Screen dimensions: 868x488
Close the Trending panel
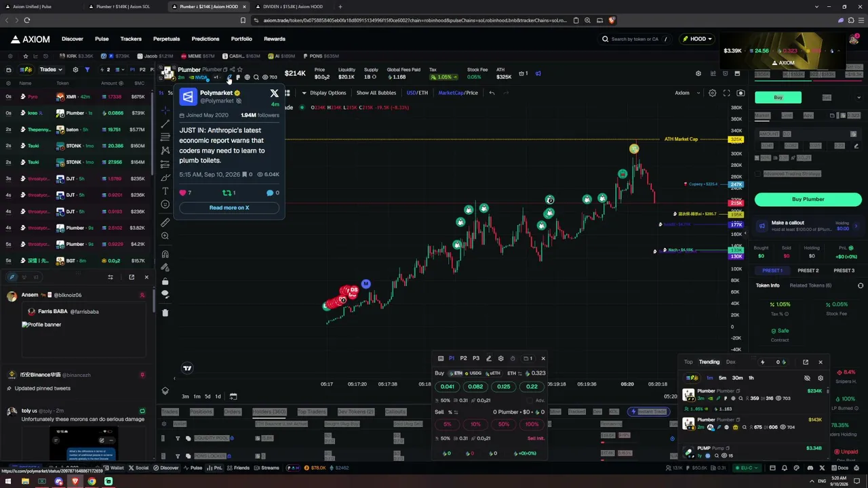820,362
